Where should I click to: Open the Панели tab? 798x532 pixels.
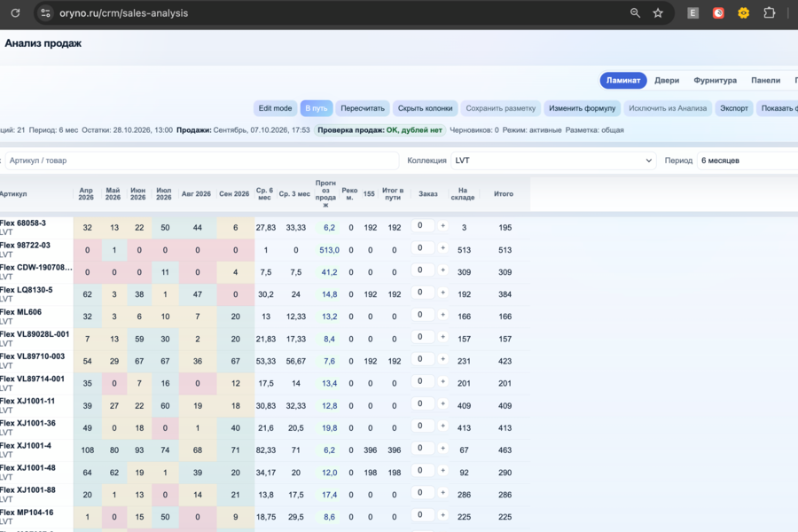click(x=765, y=81)
